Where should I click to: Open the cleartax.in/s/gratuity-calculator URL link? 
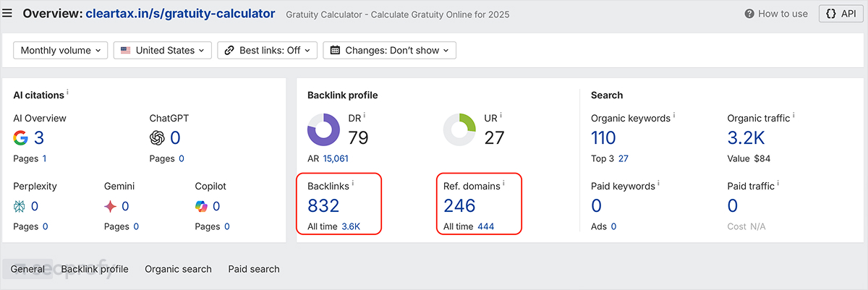[180, 13]
